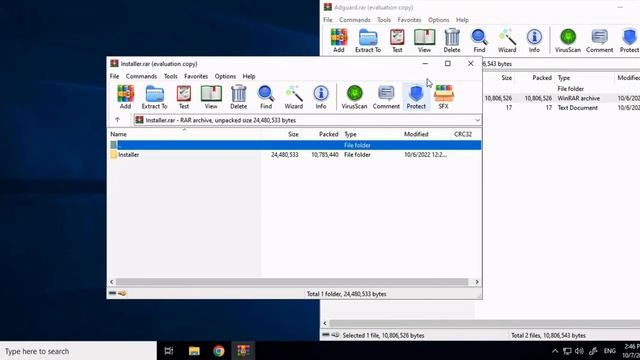Run VirusScan in Adguard.rar window
Image resolution: width=640 pixels, height=360 pixels.
click(567, 41)
